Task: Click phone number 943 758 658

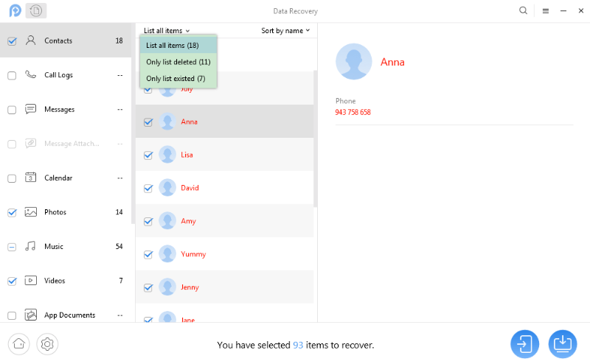Action: [353, 112]
